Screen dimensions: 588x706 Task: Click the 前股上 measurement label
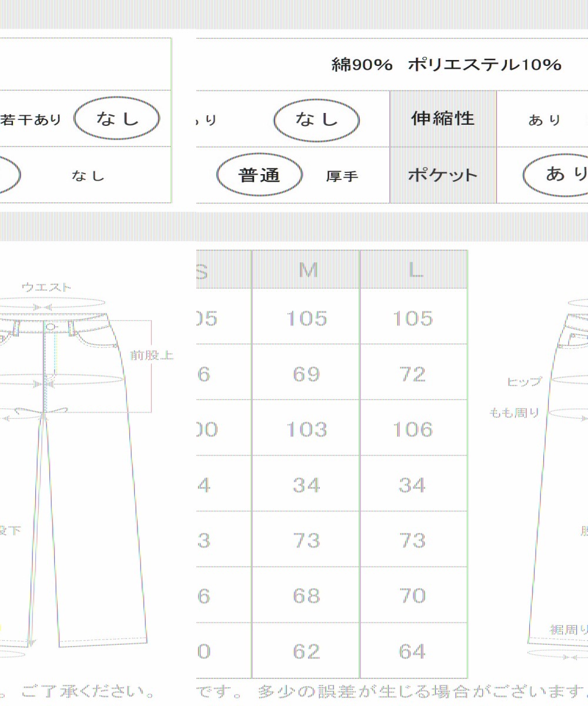tap(152, 355)
